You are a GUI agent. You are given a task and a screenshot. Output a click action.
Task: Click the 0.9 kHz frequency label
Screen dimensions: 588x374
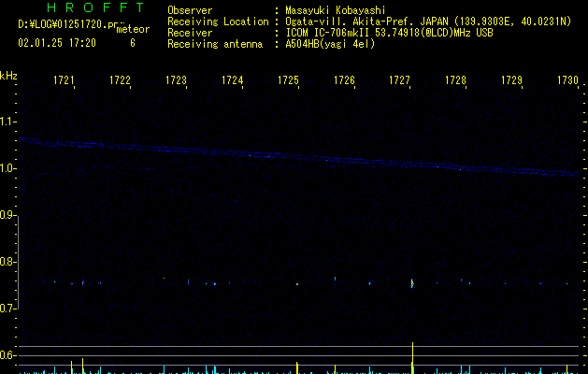click(x=7, y=215)
